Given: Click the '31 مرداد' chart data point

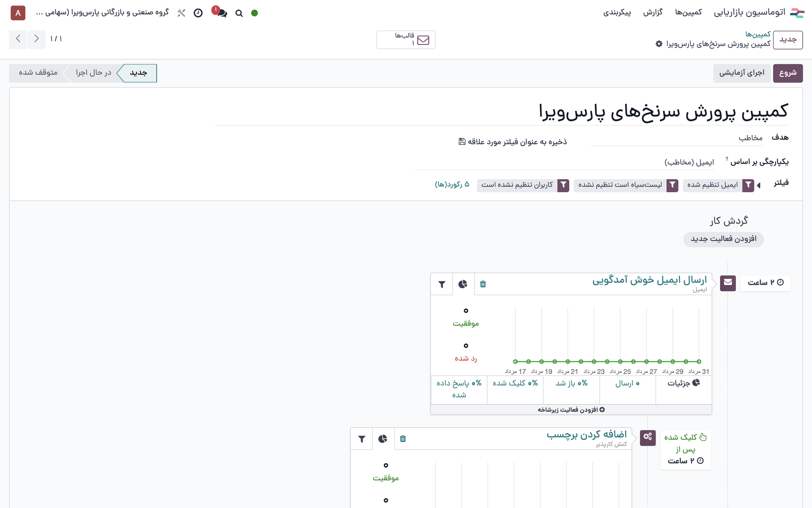Looking at the screenshot, I should [699, 362].
